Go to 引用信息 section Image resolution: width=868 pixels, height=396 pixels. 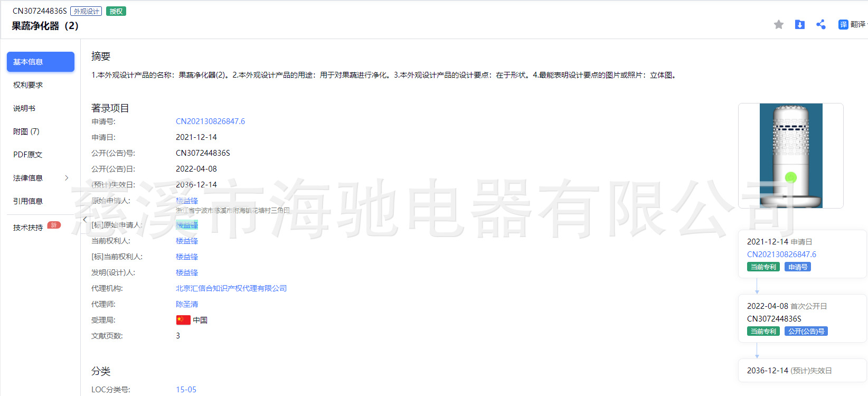(28, 201)
